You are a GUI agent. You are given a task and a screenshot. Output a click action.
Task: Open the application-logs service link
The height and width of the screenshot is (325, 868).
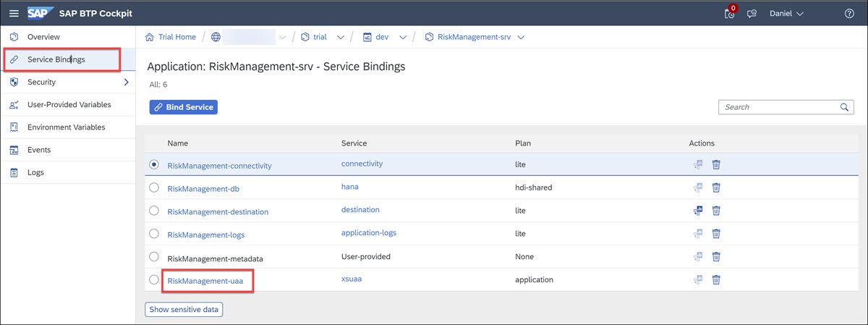click(369, 232)
